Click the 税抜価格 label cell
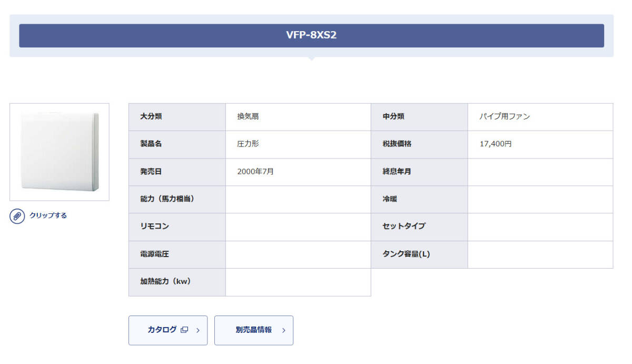The height and width of the screenshot is (364, 632). pos(397,144)
